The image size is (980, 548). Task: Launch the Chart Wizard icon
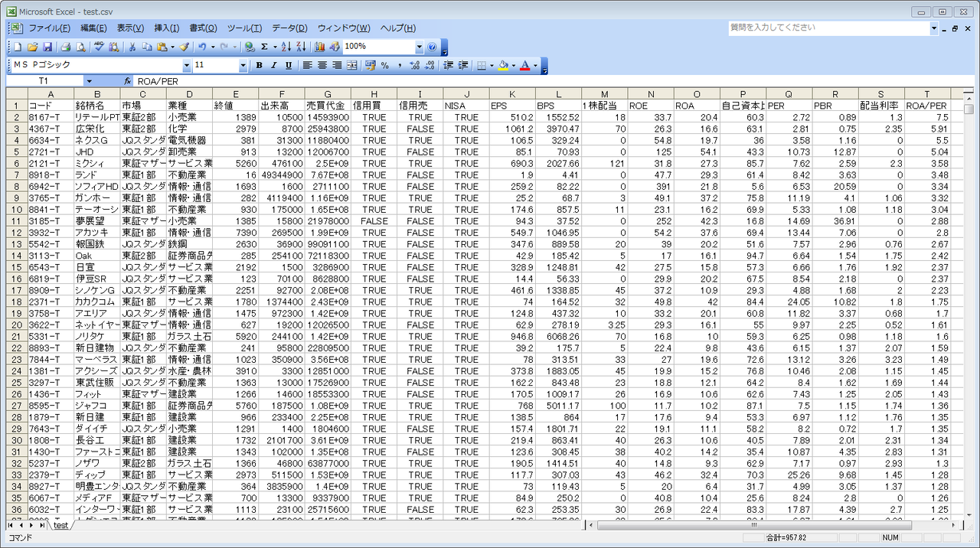(319, 47)
